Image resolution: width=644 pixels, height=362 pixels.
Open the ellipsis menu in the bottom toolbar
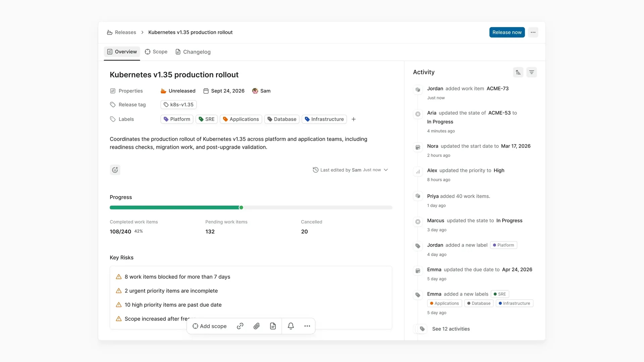pos(307,326)
